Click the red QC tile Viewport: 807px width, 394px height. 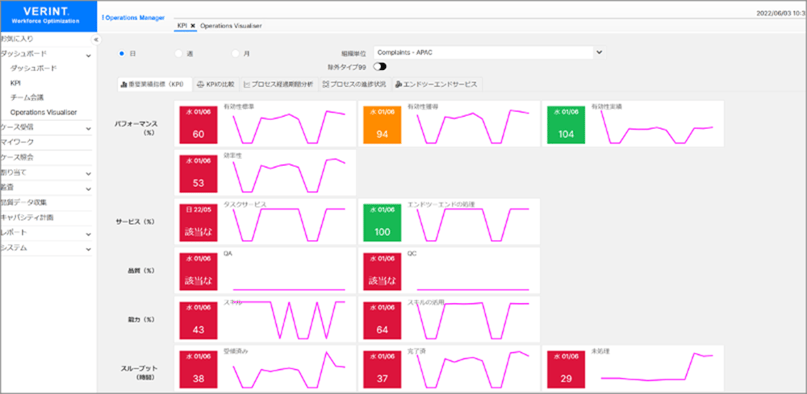tap(382, 271)
